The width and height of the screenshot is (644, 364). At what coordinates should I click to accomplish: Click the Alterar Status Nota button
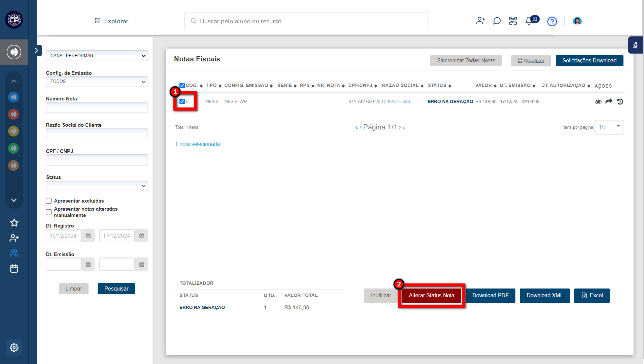coord(431,295)
